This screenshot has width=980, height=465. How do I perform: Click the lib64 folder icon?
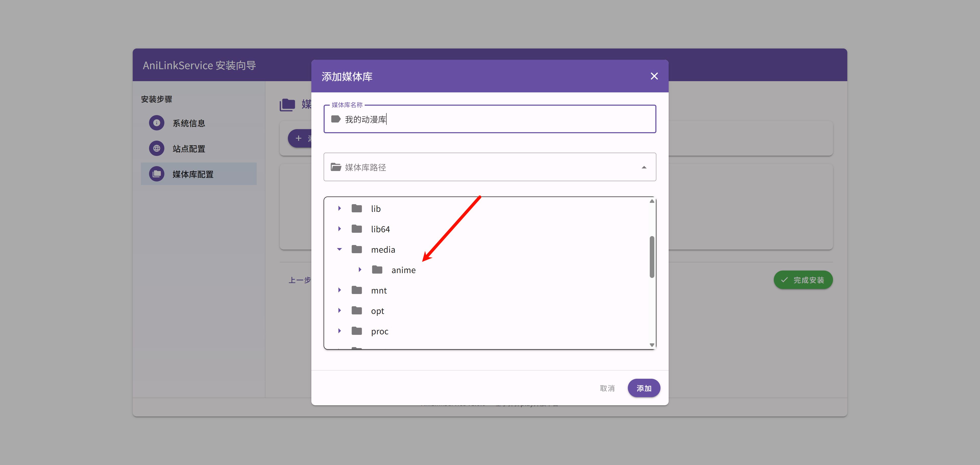click(x=357, y=229)
